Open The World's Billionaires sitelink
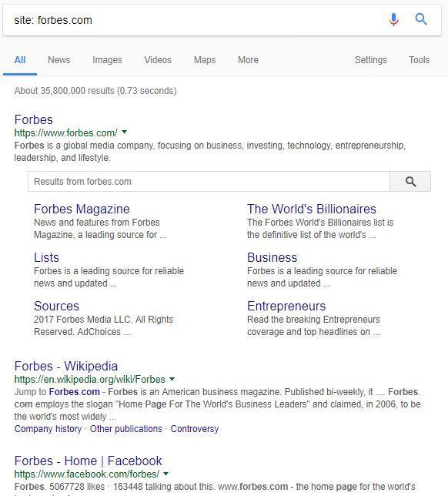 (x=312, y=209)
